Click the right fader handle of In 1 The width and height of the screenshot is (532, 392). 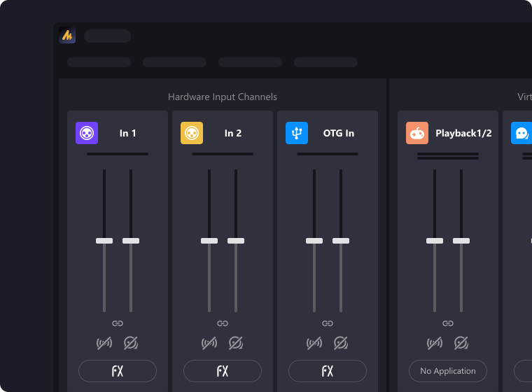(x=131, y=241)
